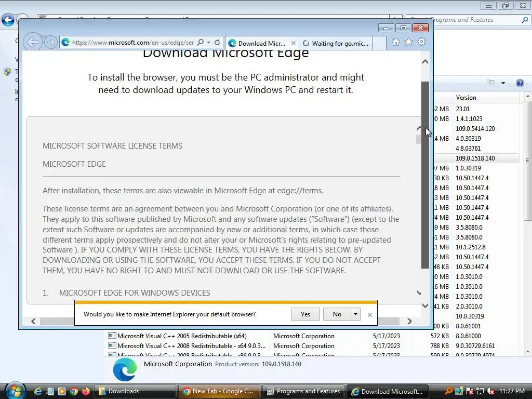
Task: Click the magnifier icon in system tray
Action: point(448,391)
